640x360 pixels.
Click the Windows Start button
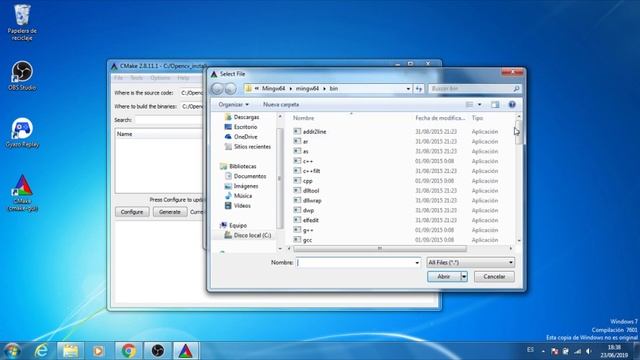pyautogui.click(x=12, y=351)
